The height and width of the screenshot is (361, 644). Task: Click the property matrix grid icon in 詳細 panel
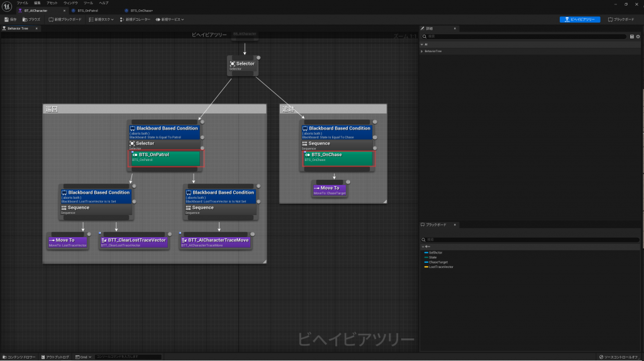[x=631, y=36]
